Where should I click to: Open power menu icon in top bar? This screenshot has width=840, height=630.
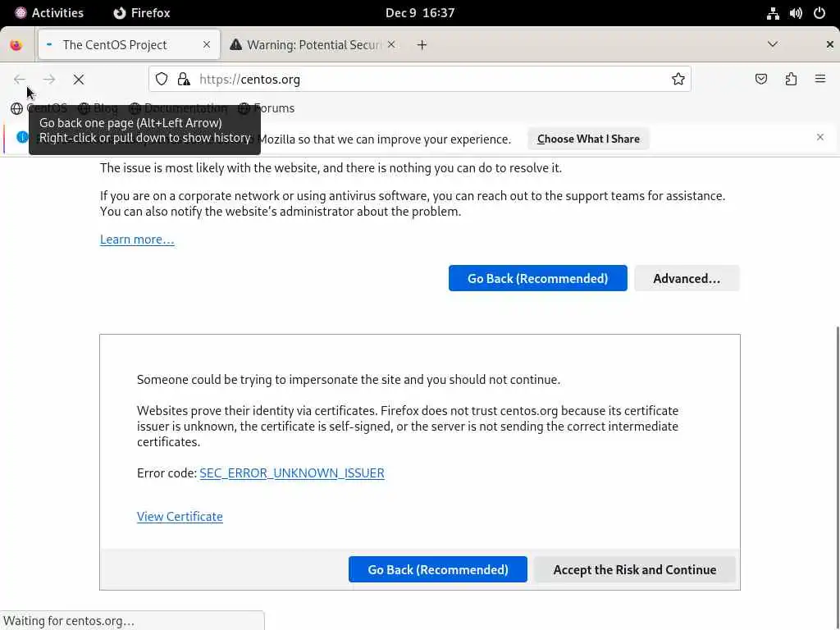(819, 13)
